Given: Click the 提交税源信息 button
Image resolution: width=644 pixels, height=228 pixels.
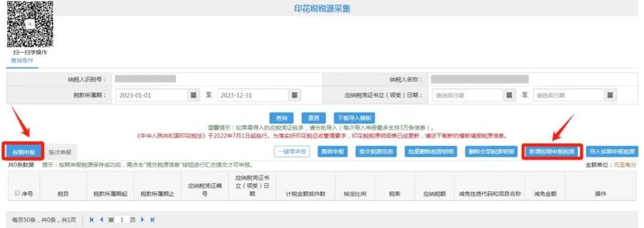Looking at the screenshot, I should coord(376,152).
